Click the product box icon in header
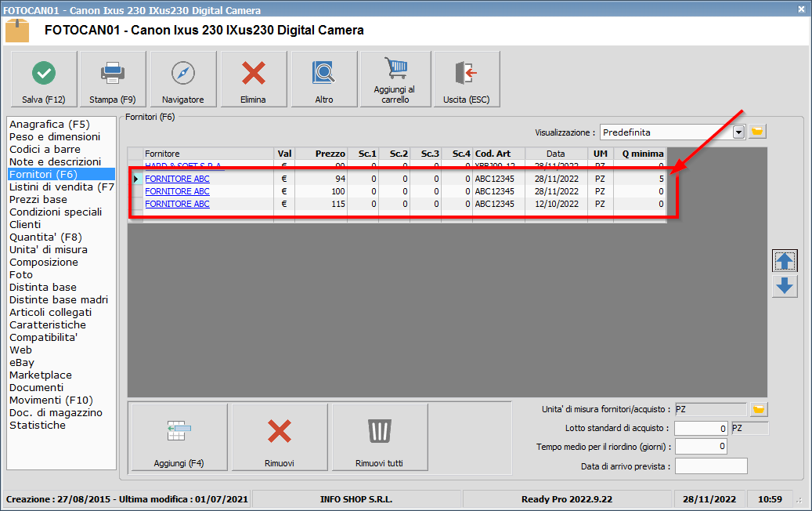This screenshot has height=511, width=812. pyautogui.click(x=17, y=31)
